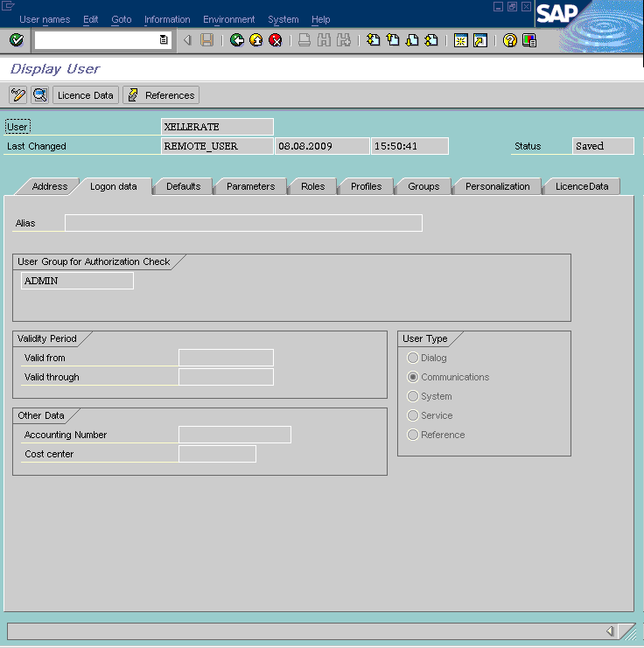The height and width of the screenshot is (648, 644).
Task: Click the date 08.08.2009
Action: pos(322,146)
